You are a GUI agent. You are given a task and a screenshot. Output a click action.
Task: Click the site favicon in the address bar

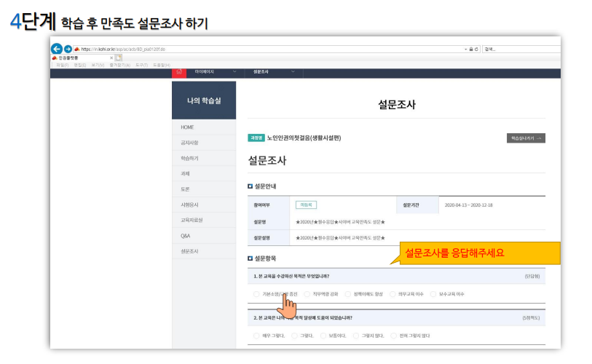click(x=77, y=49)
